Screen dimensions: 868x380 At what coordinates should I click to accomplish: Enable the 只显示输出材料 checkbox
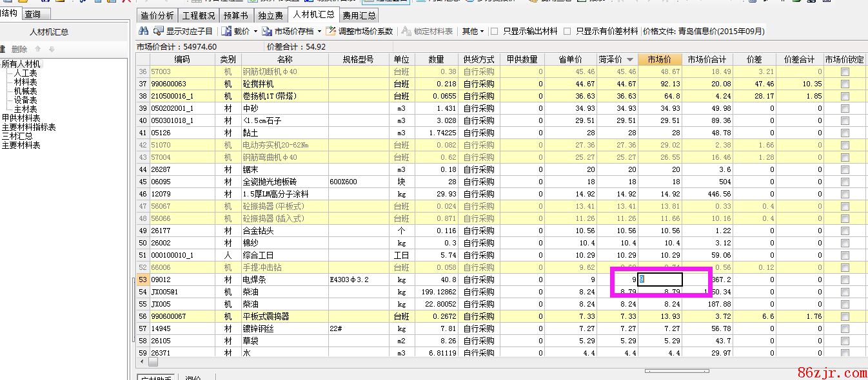[x=494, y=31]
